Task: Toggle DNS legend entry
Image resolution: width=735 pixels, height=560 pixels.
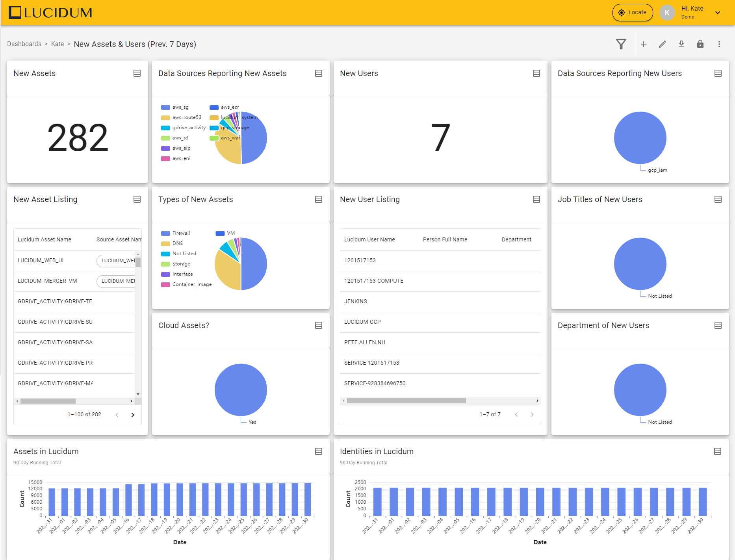Action: pyautogui.click(x=172, y=243)
